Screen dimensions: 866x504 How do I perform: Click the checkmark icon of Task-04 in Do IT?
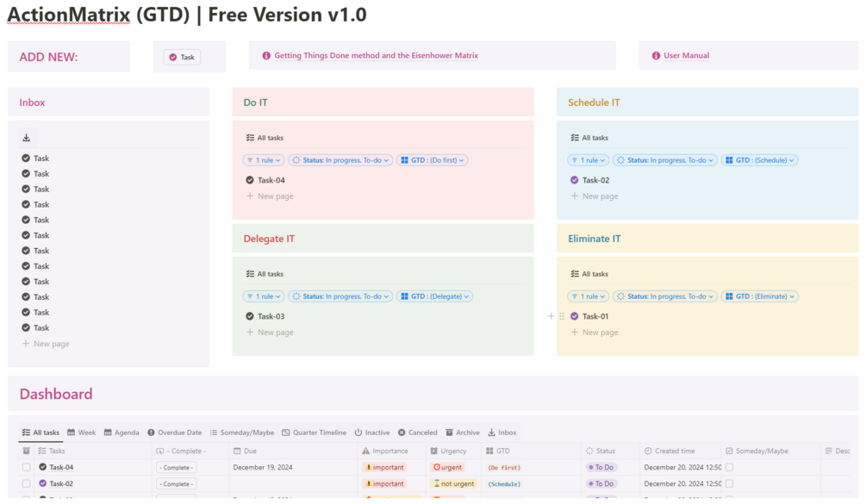pos(250,180)
